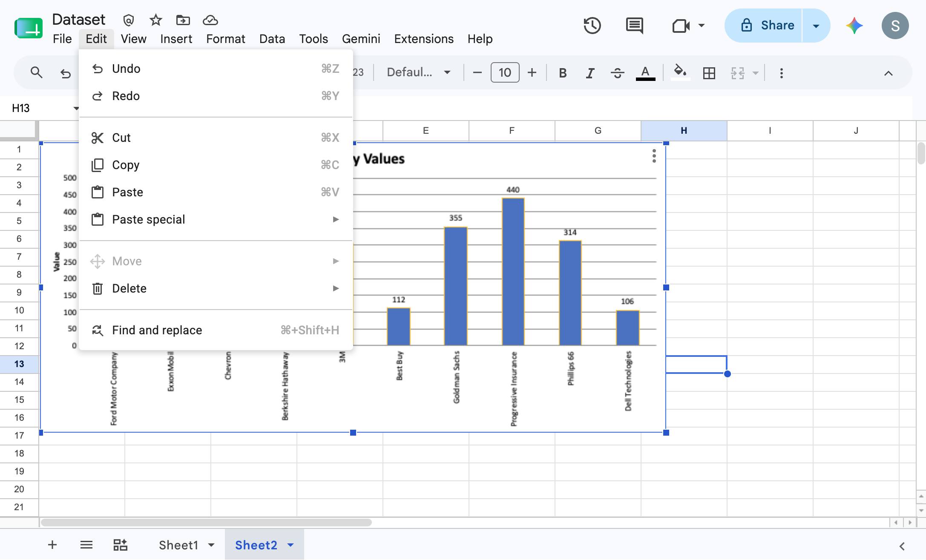
Task: Open the all sheets list icon
Action: coord(86,545)
